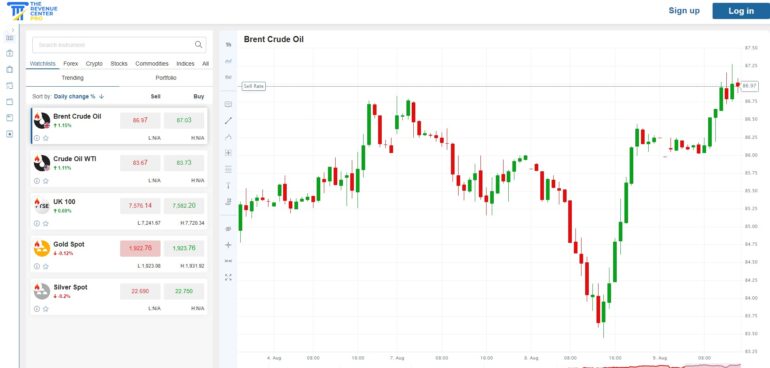Toggle favorite star for Brent Crude Oil
The height and width of the screenshot is (368, 770).
[46, 138]
